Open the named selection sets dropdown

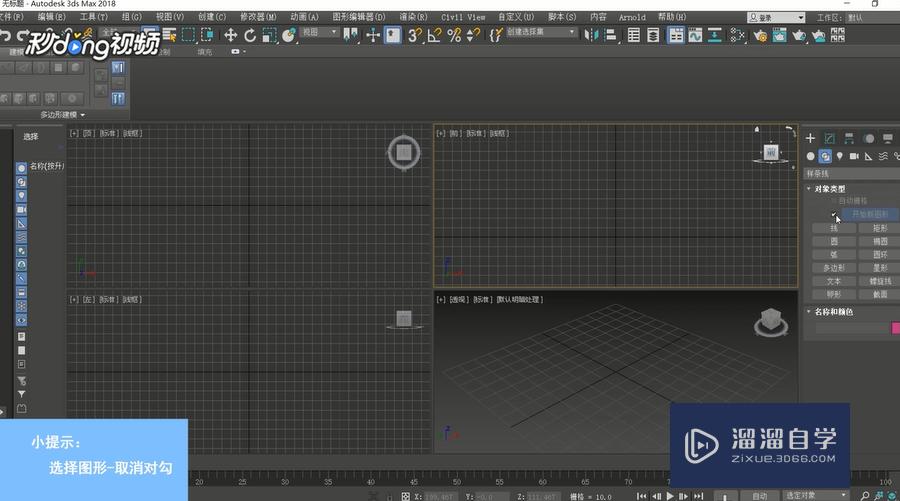click(541, 32)
